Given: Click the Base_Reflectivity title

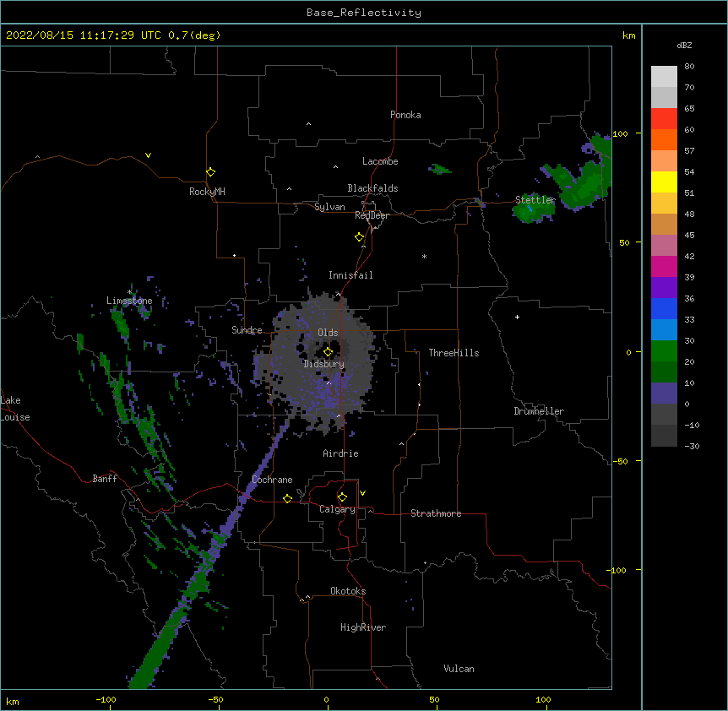Looking at the screenshot, I should pos(364,13).
